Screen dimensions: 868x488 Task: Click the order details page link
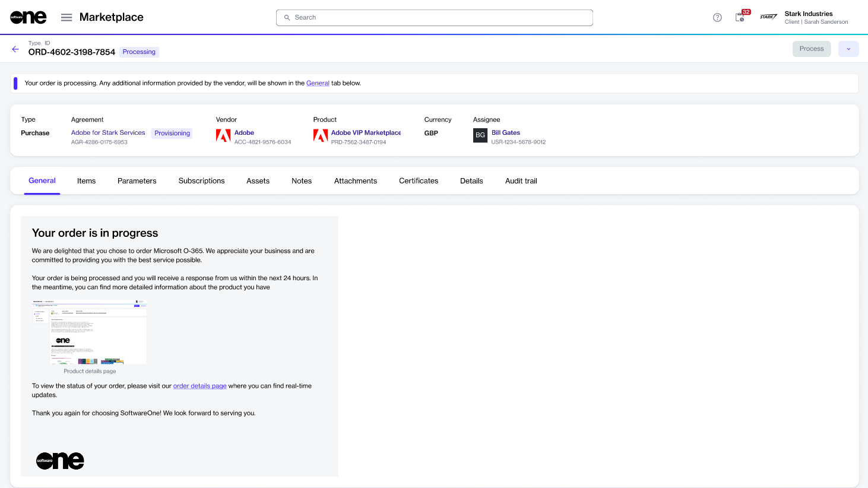[x=199, y=386]
